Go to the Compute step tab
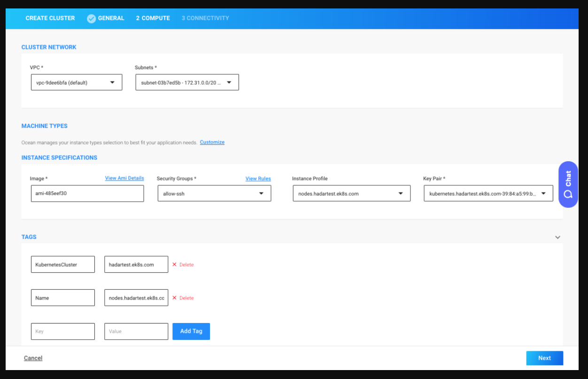Screen dimensions: 588x379 pos(153,18)
